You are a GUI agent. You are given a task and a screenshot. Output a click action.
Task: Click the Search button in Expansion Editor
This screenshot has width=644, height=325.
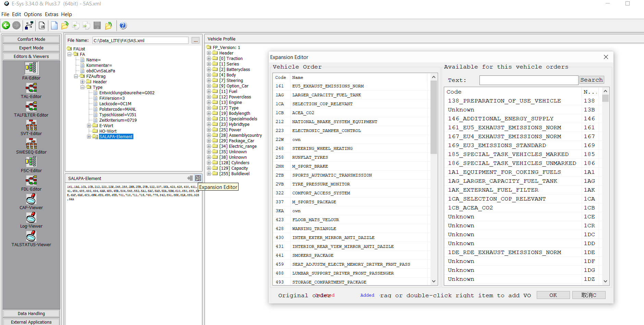(x=591, y=80)
